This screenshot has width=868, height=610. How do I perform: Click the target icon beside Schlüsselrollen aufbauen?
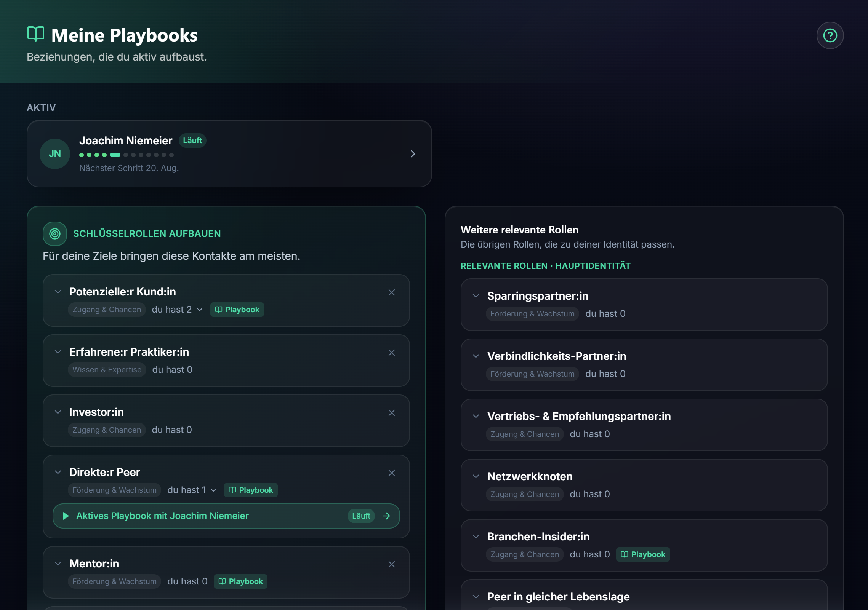coord(55,234)
